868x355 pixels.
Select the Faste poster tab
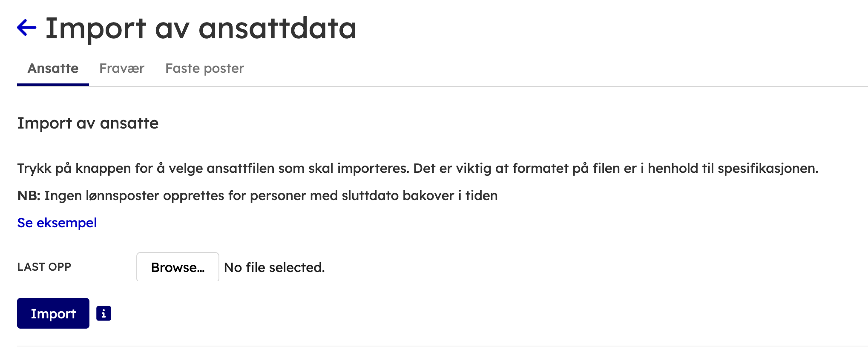coord(204,69)
